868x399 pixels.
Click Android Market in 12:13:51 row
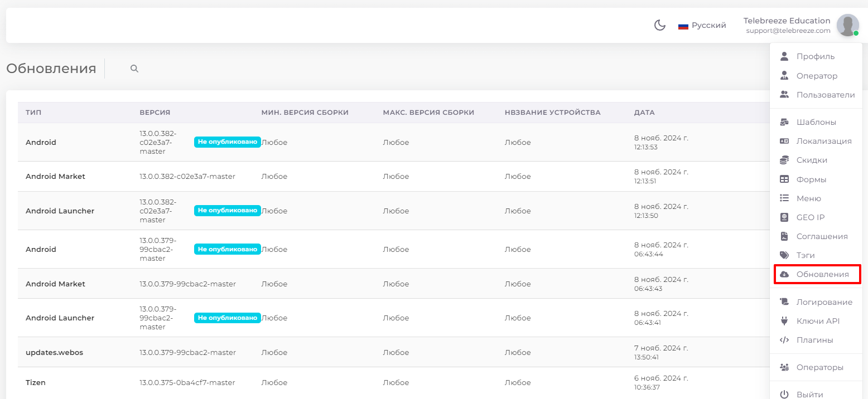pyautogui.click(x=55, y=176)
